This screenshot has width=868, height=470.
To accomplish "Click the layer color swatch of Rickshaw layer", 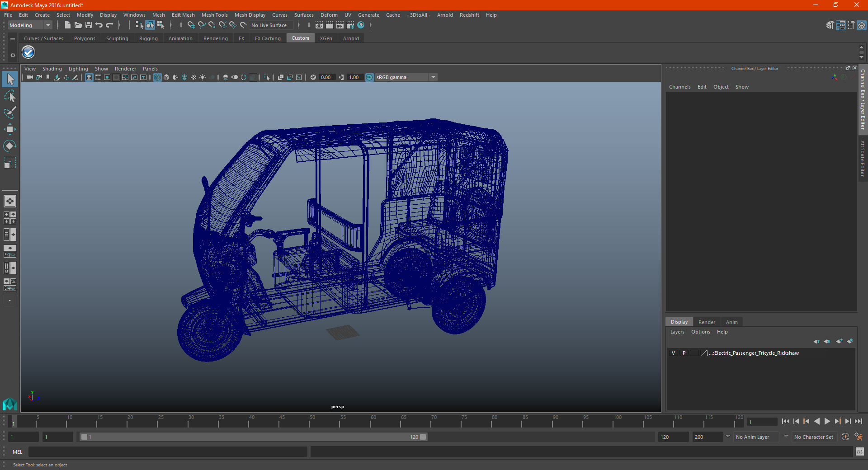I will [x=704, y=353].
